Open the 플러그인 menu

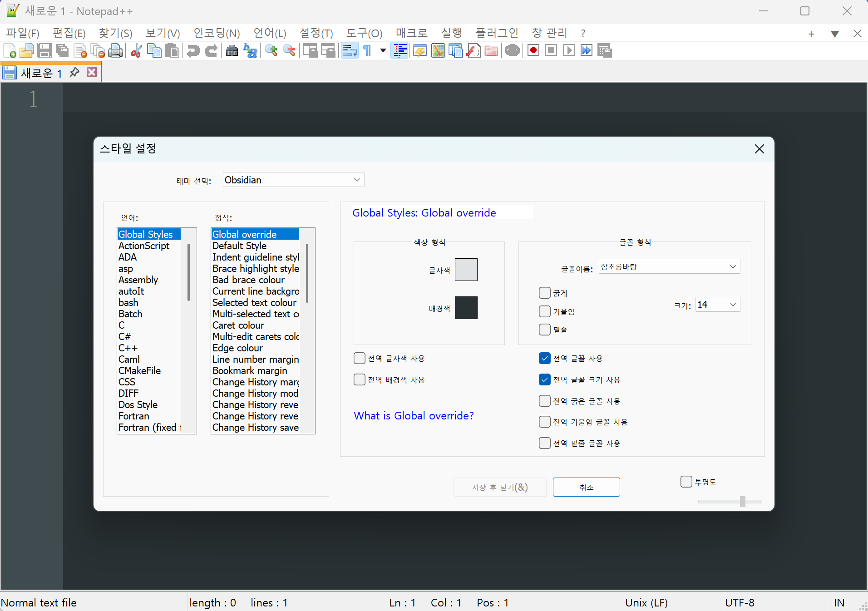[x=497, y=33]
